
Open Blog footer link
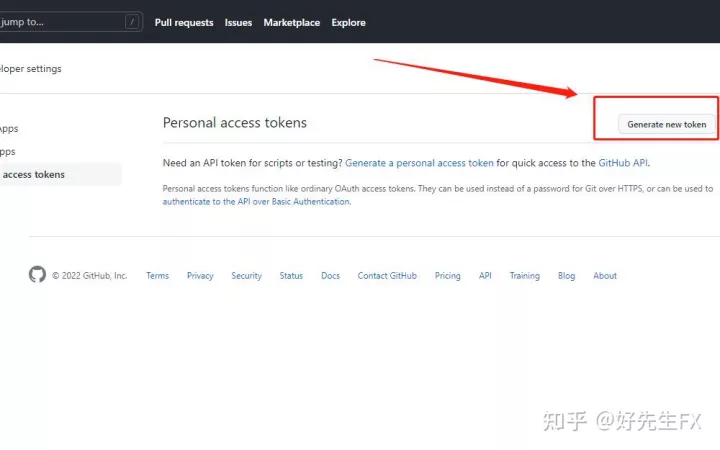click(x=566, y=276)
